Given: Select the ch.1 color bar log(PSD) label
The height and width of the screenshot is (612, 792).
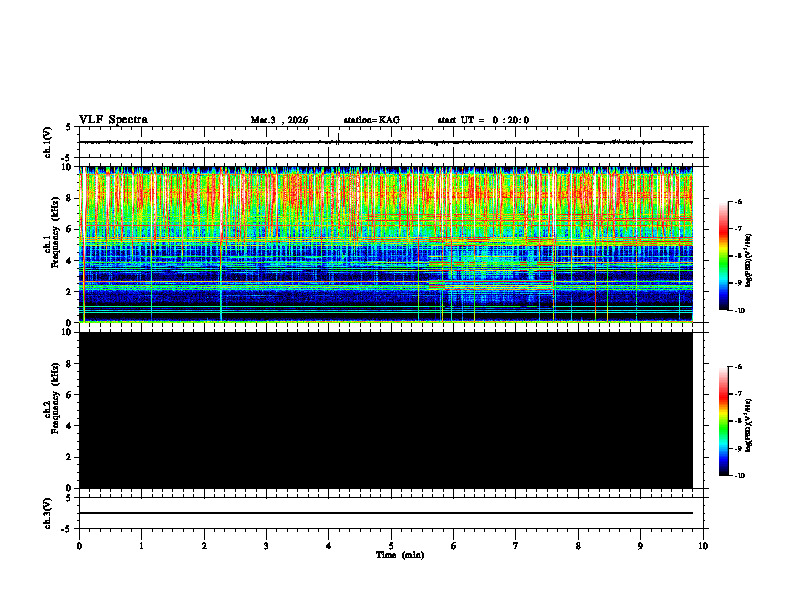Looking at the screenshot, I should click(x=748, y=261).
